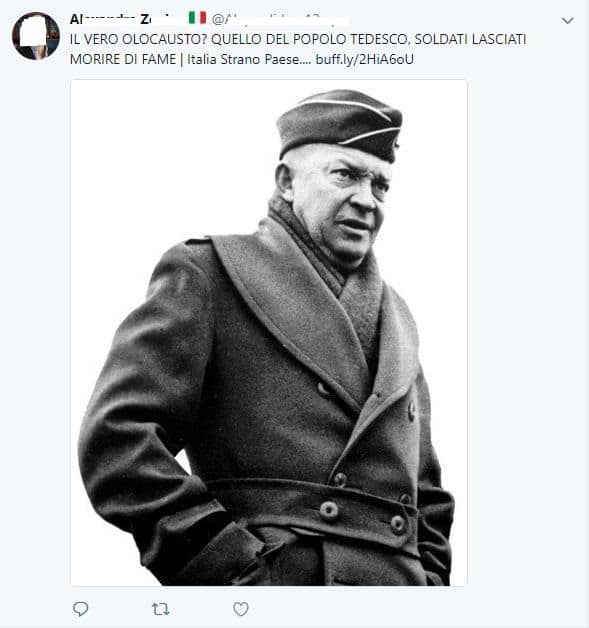Click the words "SOLDATI LASCIATI" in the tweet
This screenshot has height=628, width=589.
click(470, 39)
